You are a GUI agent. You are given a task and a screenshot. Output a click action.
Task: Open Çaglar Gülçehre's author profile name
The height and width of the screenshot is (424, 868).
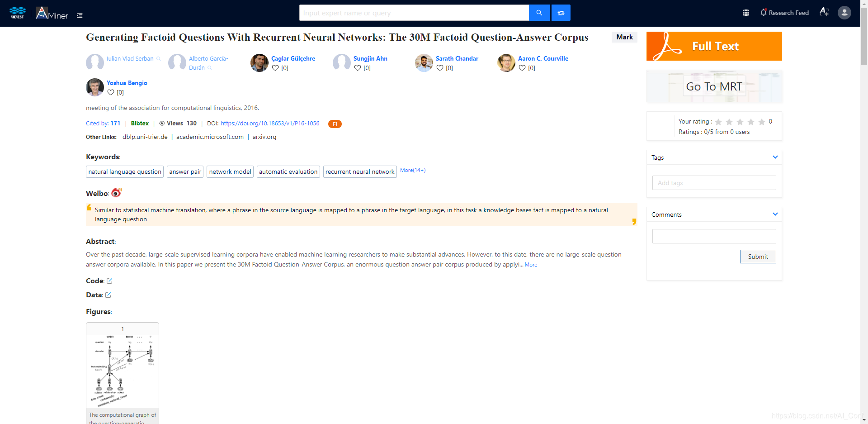[293, 59]
